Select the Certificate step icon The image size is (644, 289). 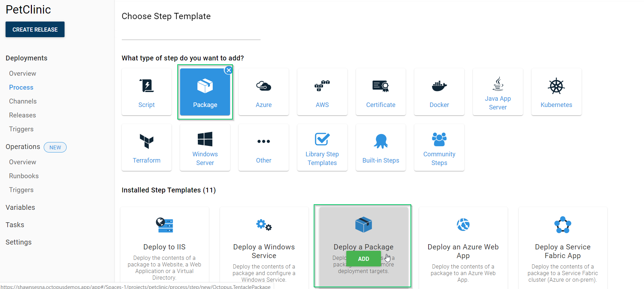(381, 86)
